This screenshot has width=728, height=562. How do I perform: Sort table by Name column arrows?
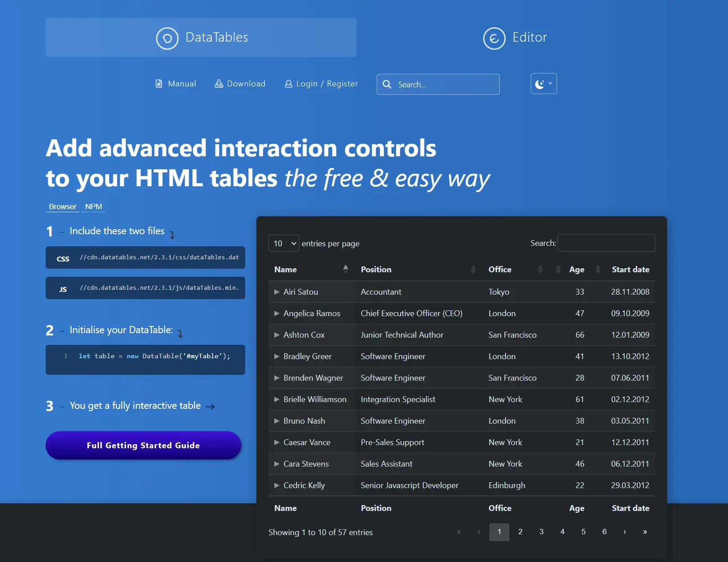click(x=345, y=269)
